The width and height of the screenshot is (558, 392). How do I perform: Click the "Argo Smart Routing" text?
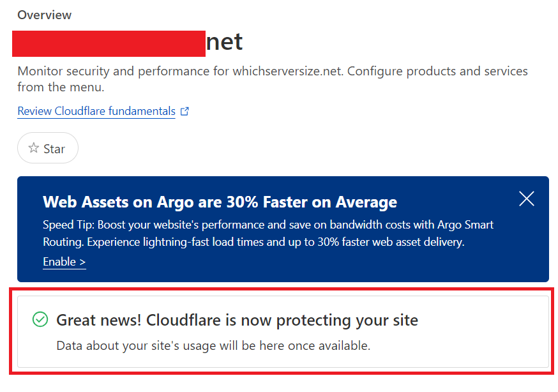pyautogui.click(x=465, y=225)
